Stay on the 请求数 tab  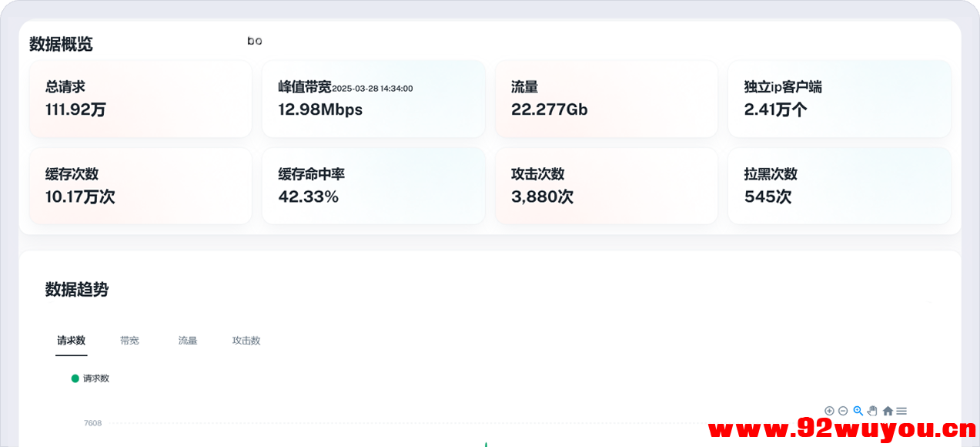coord(71,341)
